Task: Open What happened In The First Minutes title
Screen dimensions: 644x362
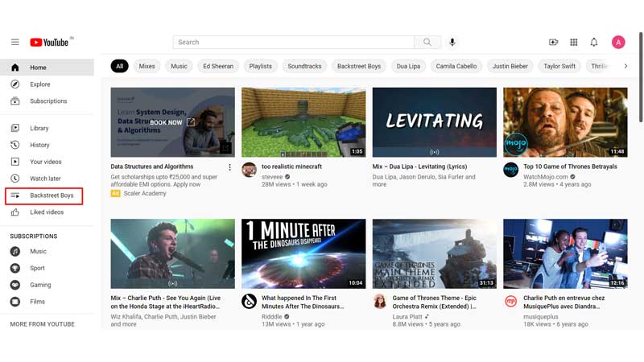Action: point(303,302)
